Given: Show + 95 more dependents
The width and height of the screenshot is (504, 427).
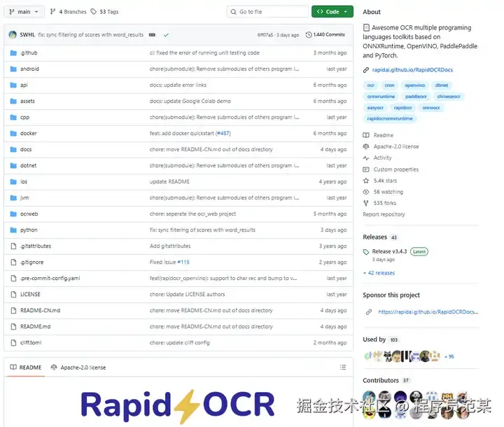Looking at the screenshot, I should click(x=449, y=356).
